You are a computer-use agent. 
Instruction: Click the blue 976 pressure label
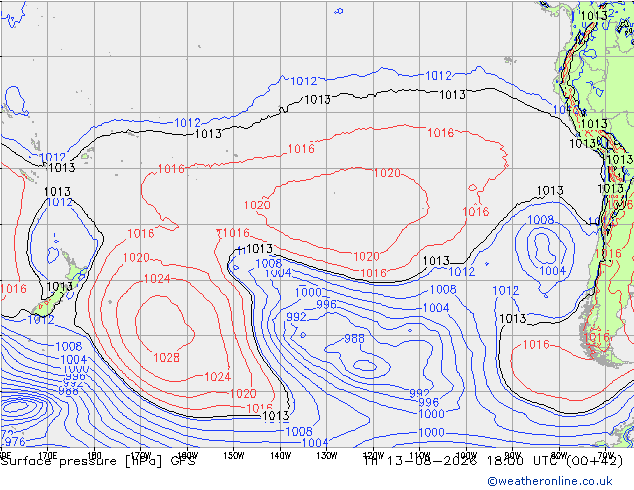[13, 441]
